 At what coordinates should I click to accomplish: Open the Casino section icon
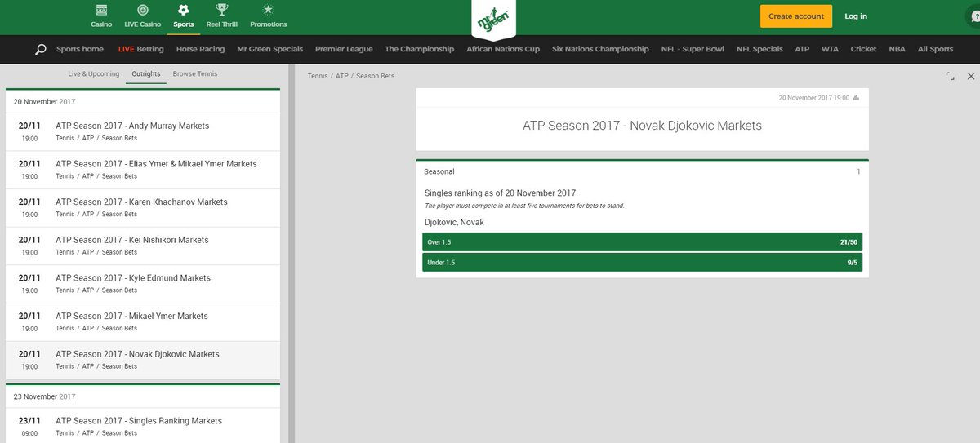click(x=101, y=11)
